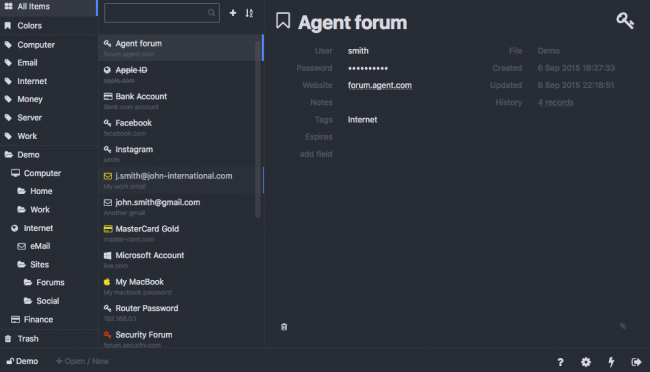The image size is (650, 372).
Task: Filter by the Internet tag
Action: (48, 81)
